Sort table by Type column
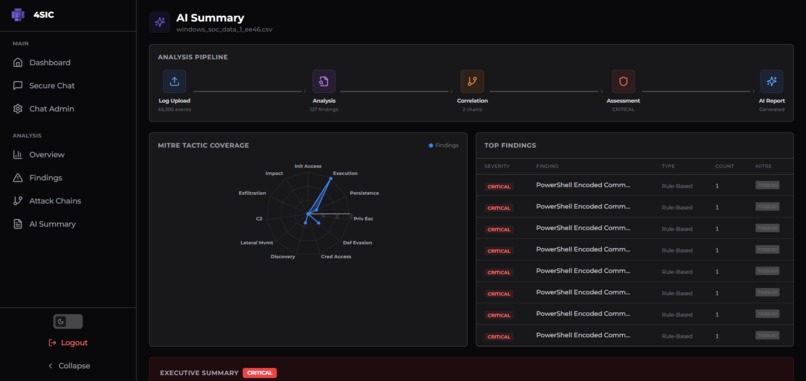Viewport: 806px width, 381px height. click(668, 167)
